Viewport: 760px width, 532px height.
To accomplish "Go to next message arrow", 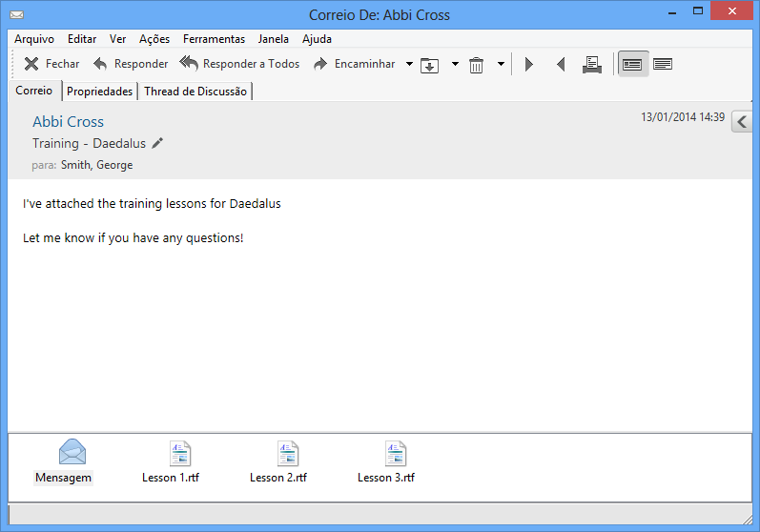I will click(529, 64).
